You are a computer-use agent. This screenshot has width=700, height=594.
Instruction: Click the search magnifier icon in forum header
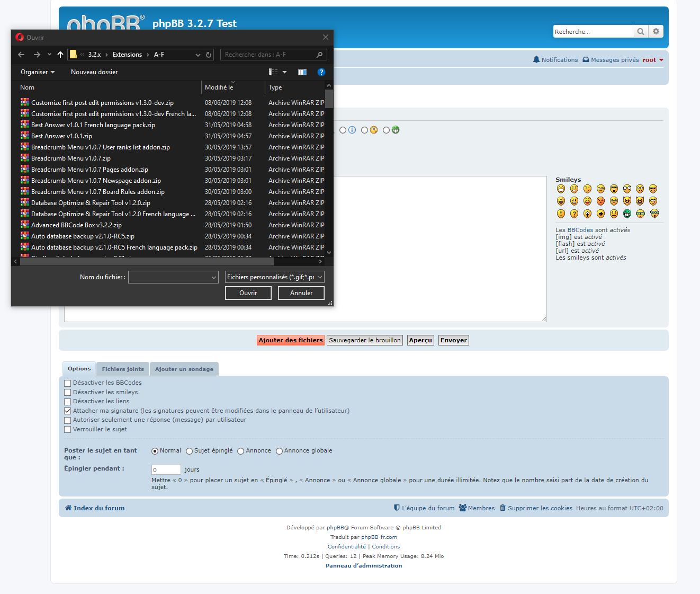(x=640, y=32)
